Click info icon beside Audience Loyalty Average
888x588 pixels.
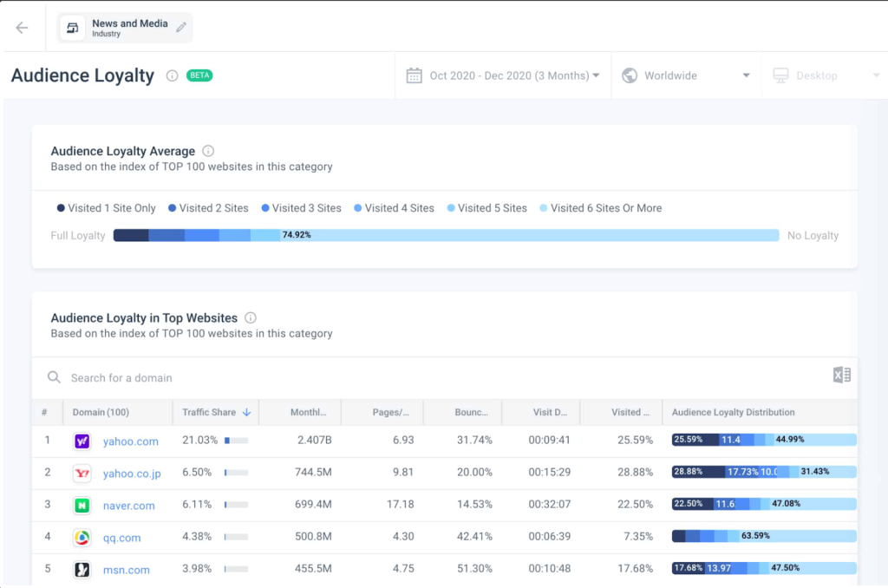point(208,151)
